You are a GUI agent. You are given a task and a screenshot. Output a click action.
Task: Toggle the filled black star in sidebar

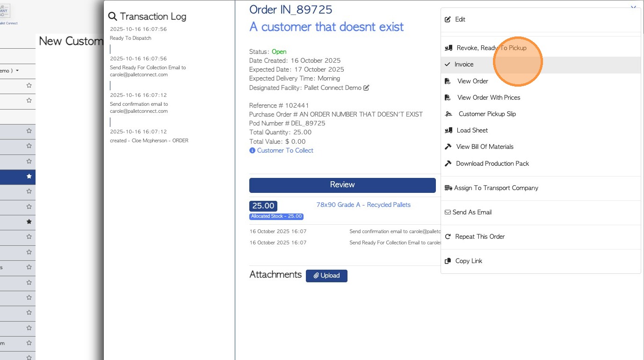click(29, 221)
